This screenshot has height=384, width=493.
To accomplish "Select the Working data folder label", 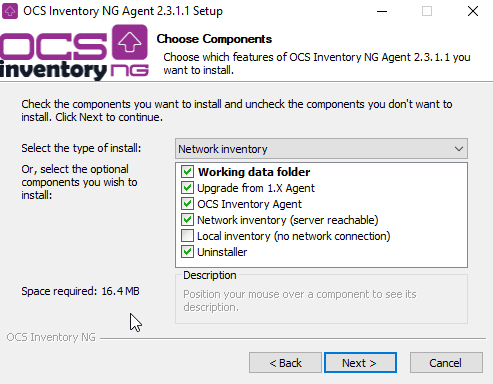I will tap(254, 172).
